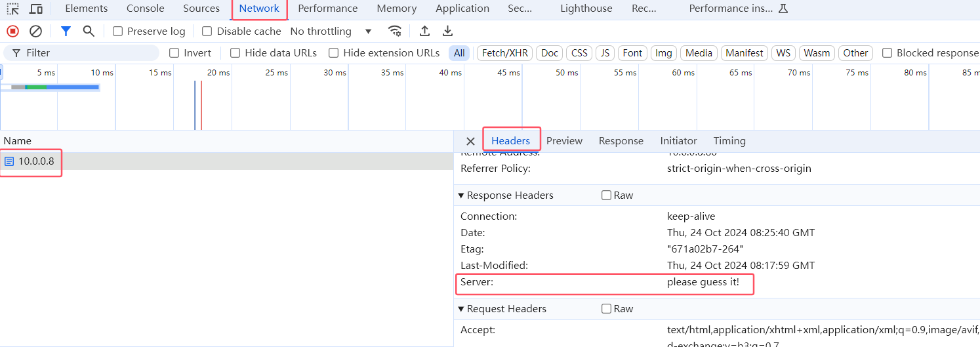Open the network search magnifier
Image resolution: width=980 pixels, height=347 pixels.
[89, 31]
